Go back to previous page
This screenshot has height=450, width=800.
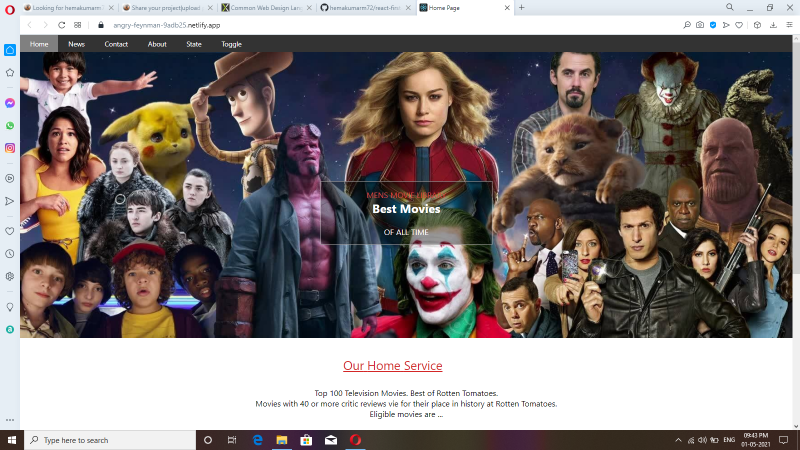(x=30, y=25)
